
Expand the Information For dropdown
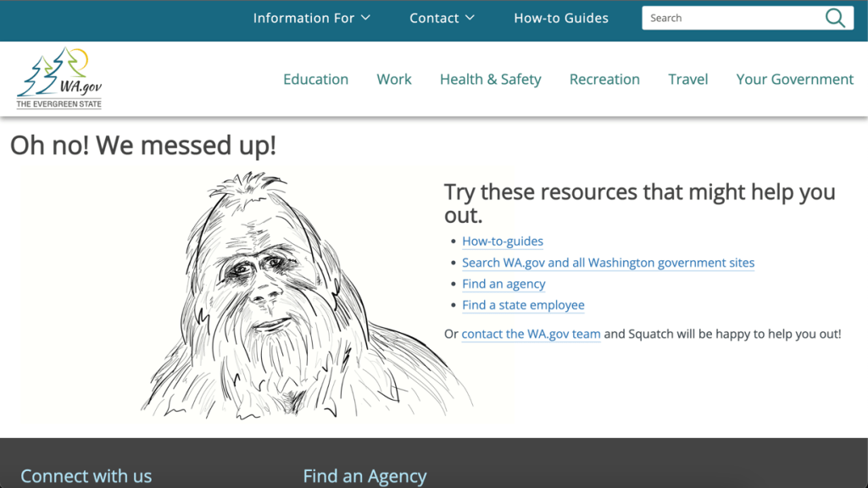click(x=311, y=18)
